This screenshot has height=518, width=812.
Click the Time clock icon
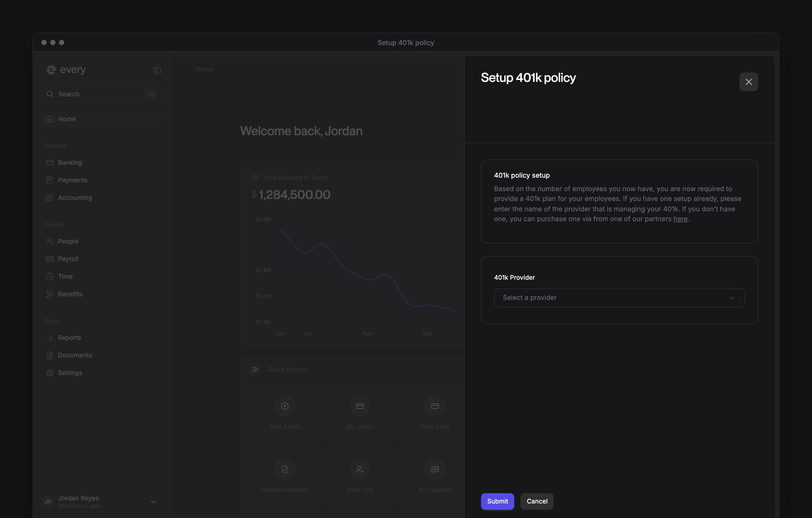(49, 276)
